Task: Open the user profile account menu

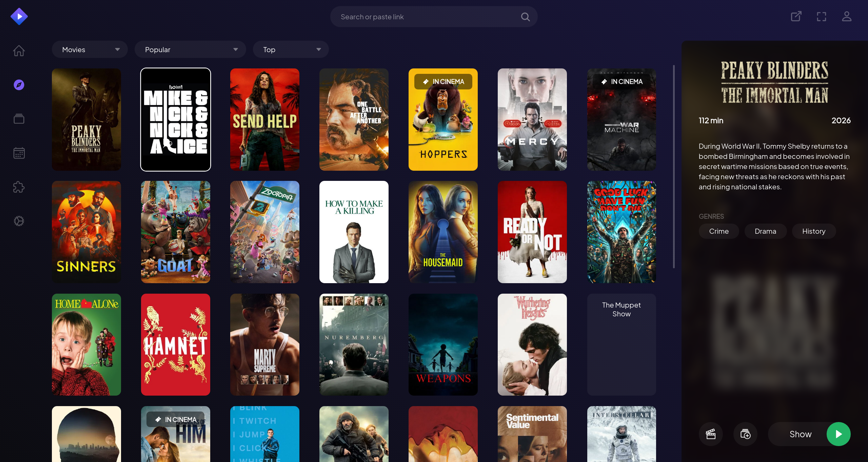Action: pyautogui.click(x=847, y=16)
